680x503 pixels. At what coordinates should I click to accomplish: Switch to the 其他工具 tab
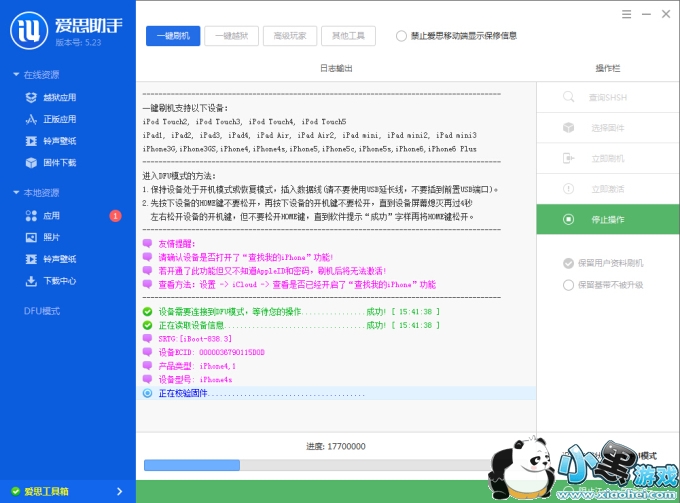(348, 36)
